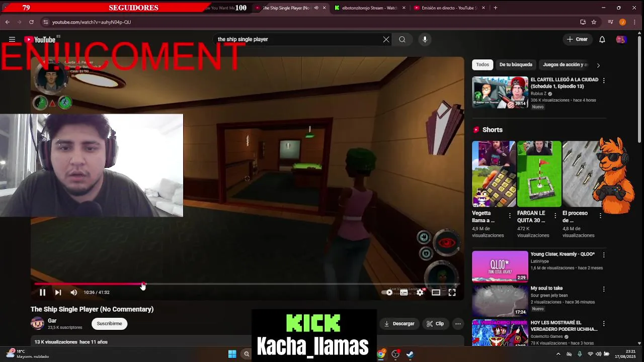Open 'Young Cister, Kreamly - QLOO*' thumbnail
Viewport: 644px width, 362px height.
[500, 266]
